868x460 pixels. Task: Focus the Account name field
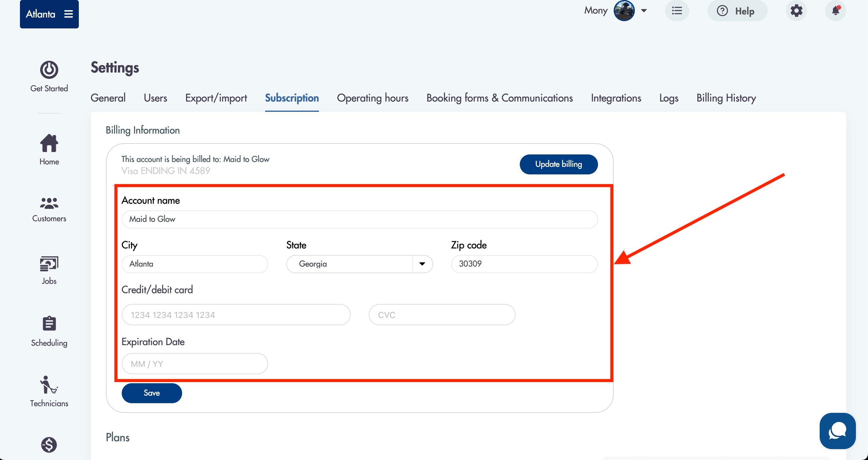tap(359, 219)
